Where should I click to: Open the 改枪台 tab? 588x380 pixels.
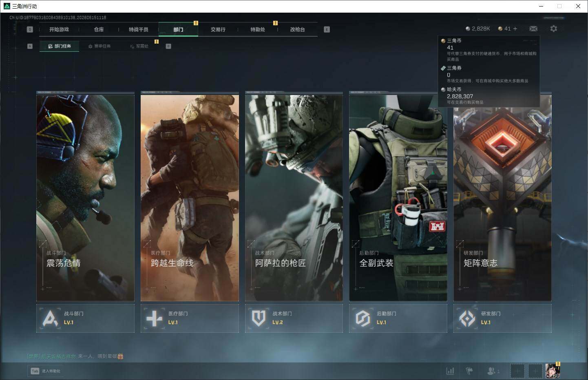point(297,29)
